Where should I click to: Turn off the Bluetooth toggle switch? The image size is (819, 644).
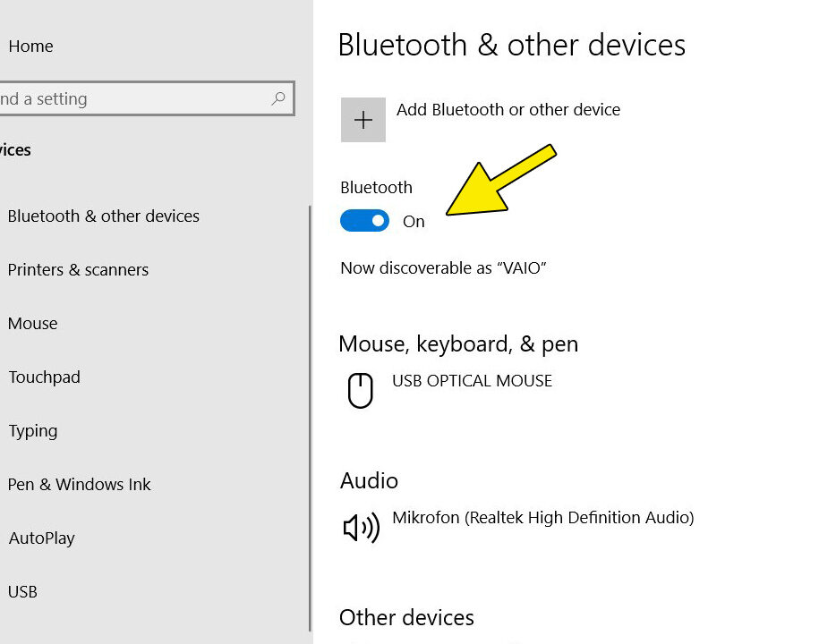pyautogui.click(x=364, y=221)
